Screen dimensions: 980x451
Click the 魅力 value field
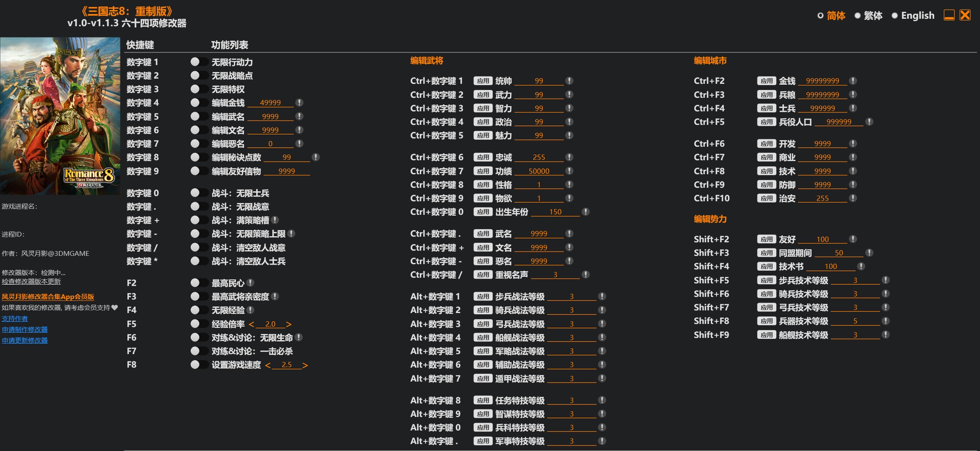[x=539, y=135]
